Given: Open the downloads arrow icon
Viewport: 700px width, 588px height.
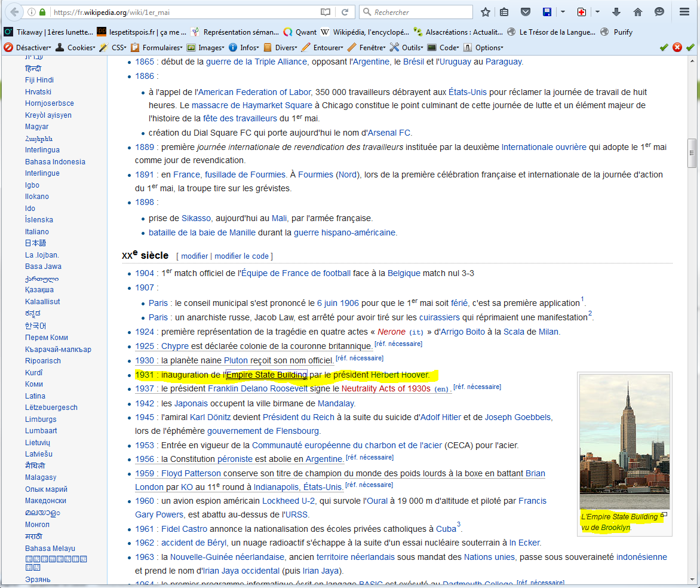Looking at the screenshot, I should (x=616, y=12).
